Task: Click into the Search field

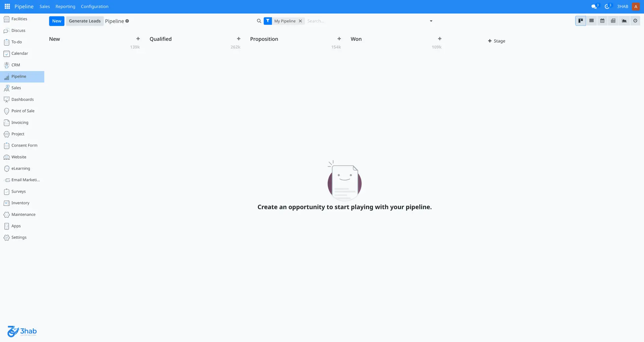Action: pos(366,21)
